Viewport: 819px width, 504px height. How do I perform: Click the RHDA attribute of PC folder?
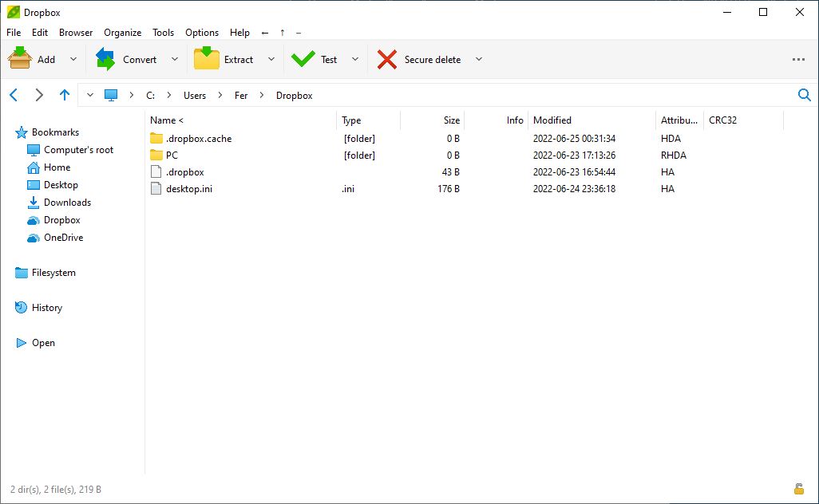[x=673, y=155]
